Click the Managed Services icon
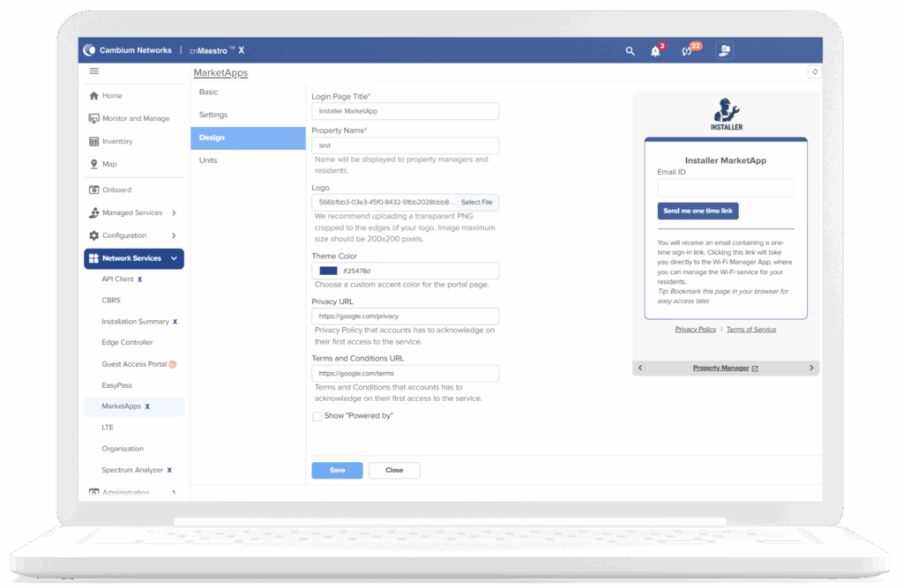This screenshot has width=903, height=588. coord(93,212)
